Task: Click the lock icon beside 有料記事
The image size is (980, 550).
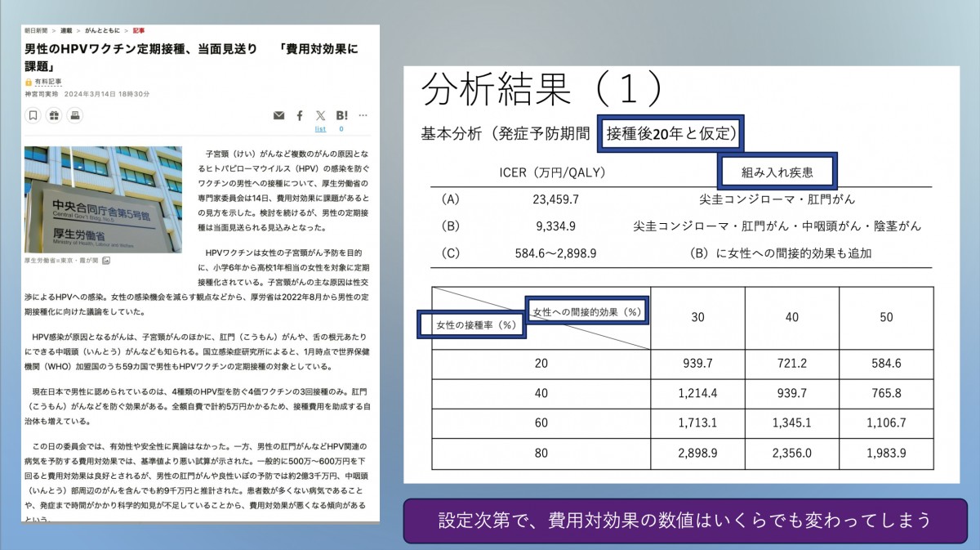Action: (x=28, y=81)
